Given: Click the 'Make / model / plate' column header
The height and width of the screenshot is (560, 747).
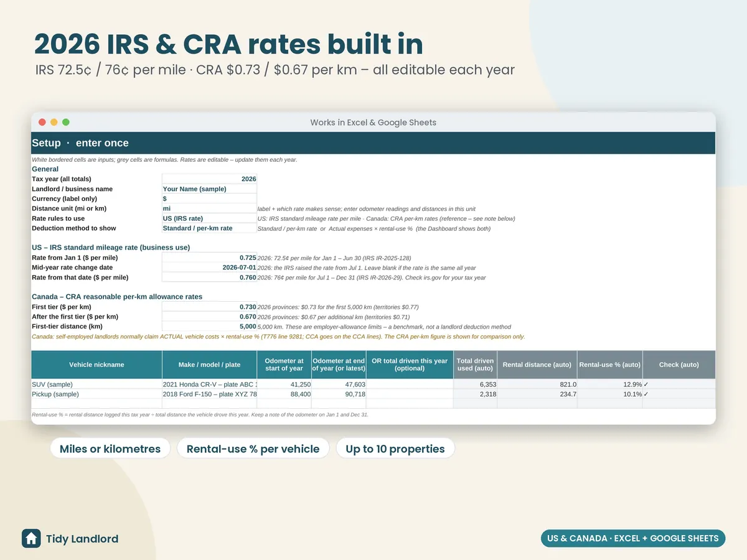Looking at the screenshot, I should [x=209, y=365].
